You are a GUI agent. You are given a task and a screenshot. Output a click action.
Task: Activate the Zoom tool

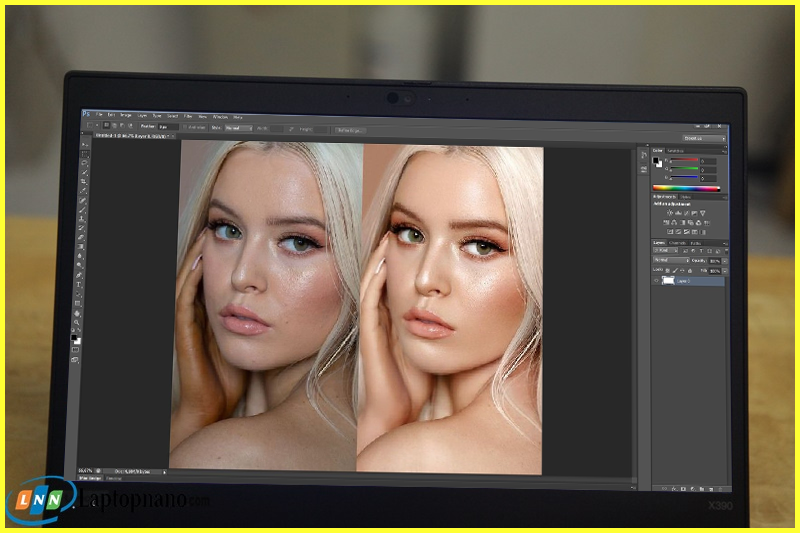tap(79, 323)
